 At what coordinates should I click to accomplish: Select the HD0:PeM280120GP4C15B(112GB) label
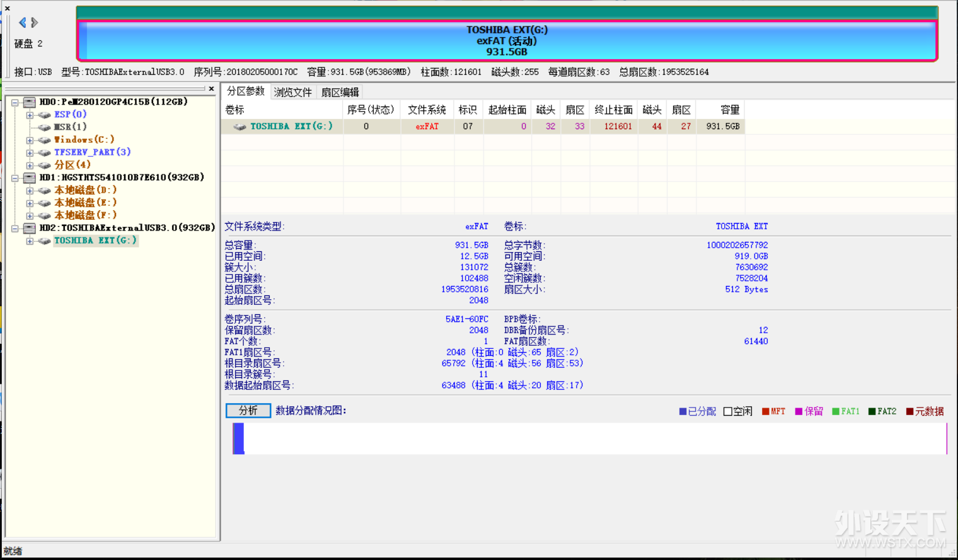tap(113, 102)
